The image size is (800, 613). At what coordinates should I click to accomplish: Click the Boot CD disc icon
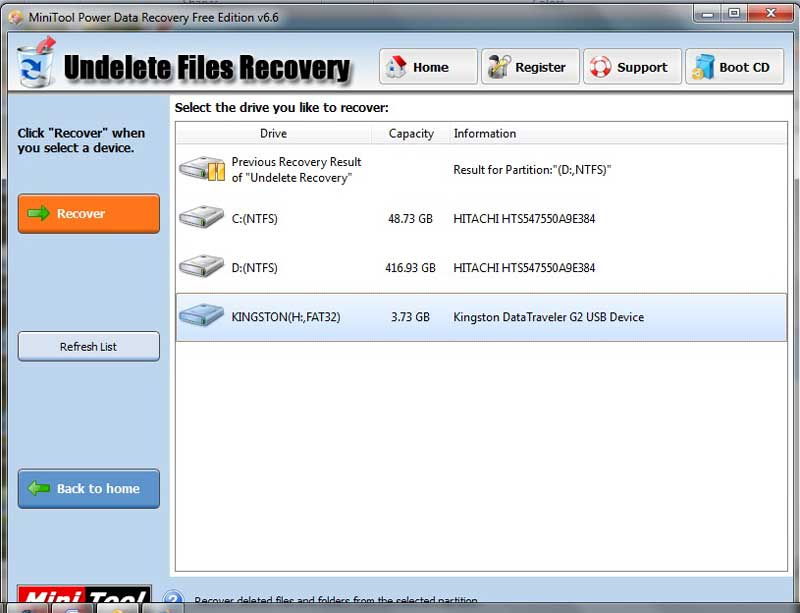[x=703, y=67]
